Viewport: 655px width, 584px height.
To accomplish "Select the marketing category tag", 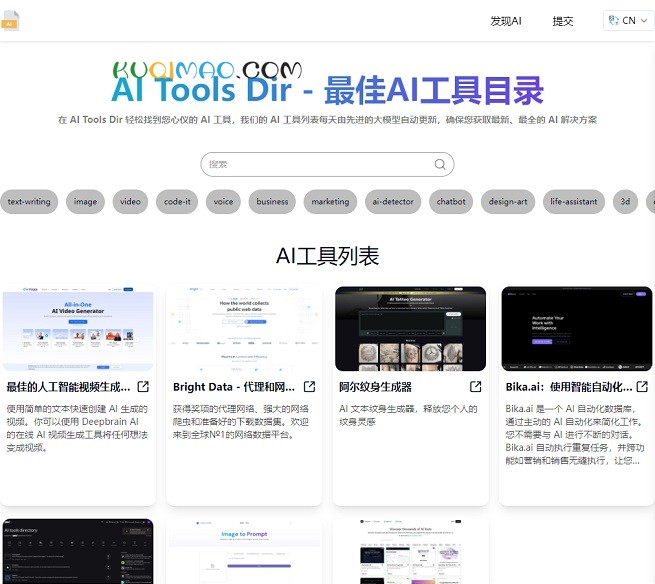I will [330, 201].
